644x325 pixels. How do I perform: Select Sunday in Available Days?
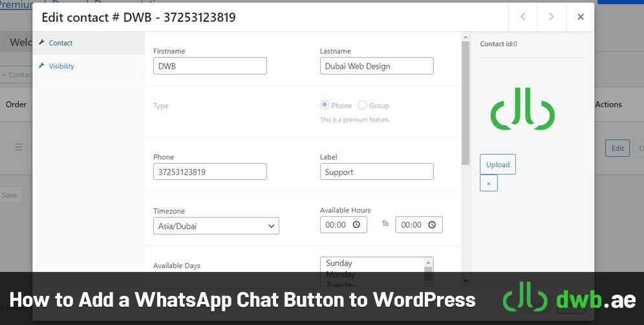click(339, 263)
